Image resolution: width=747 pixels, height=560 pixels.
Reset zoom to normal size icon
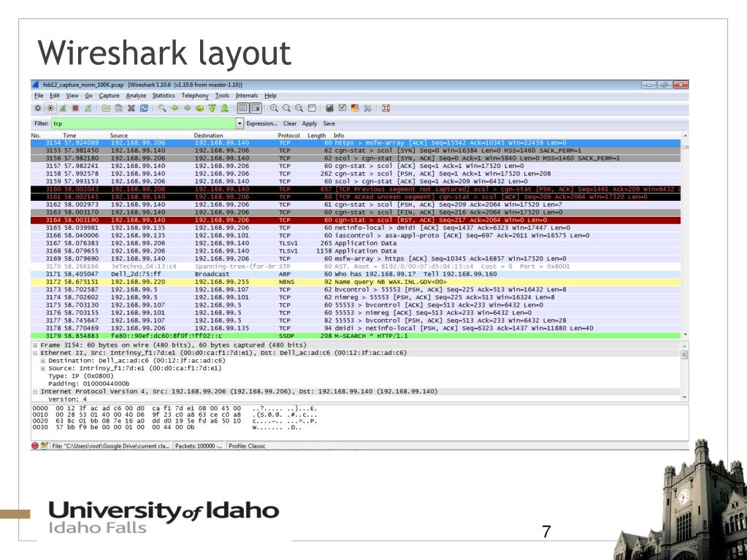click(299, 108)
